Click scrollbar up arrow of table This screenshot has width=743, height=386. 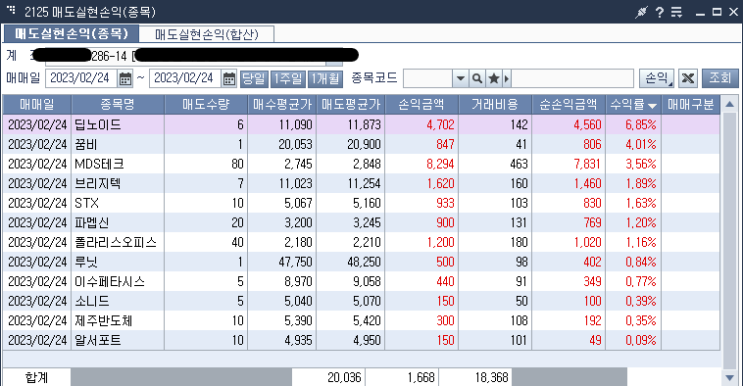(x=730, y=104)
